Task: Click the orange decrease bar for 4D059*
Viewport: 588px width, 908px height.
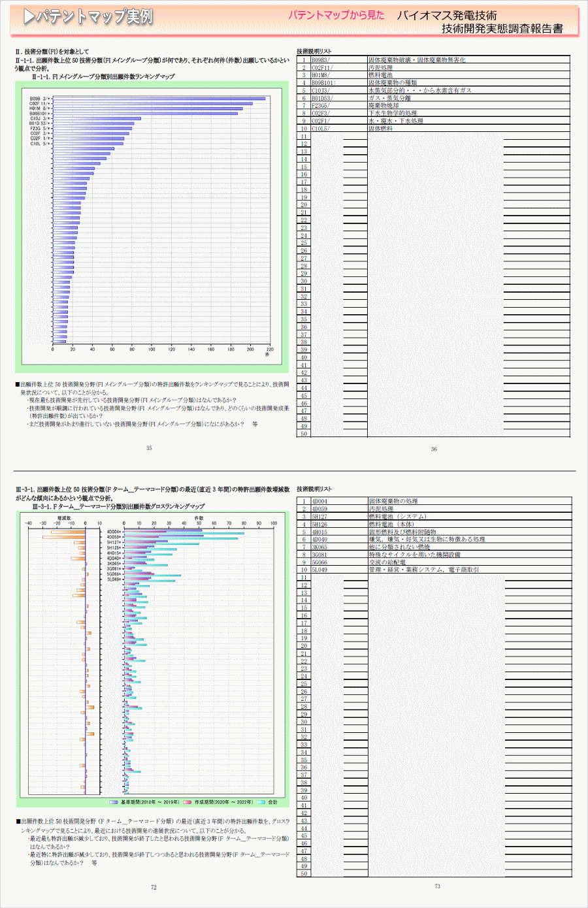Action: click(x=64, y=537)
